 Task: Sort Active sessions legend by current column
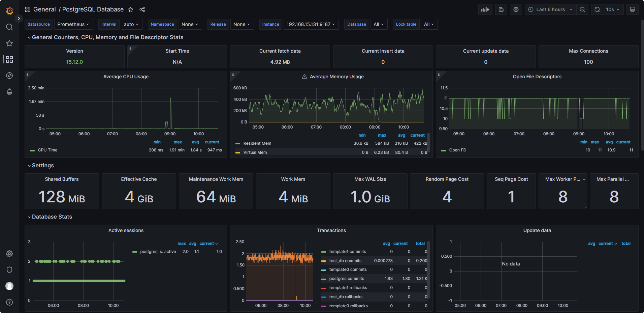coord(208,244)
